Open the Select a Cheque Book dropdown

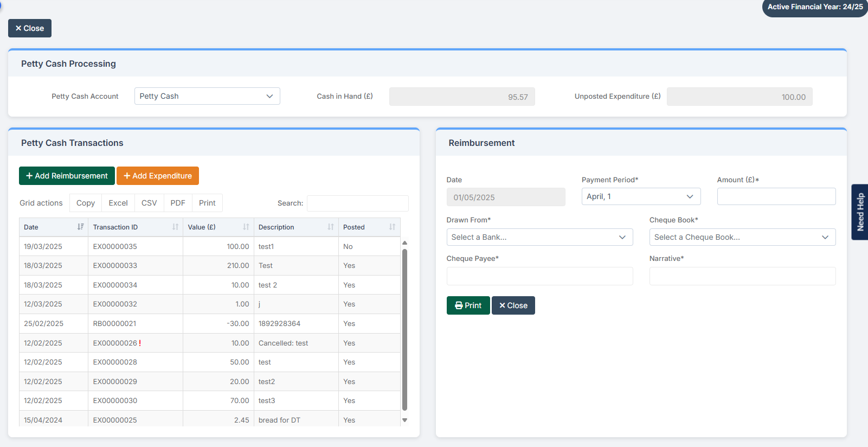click(742, 237)
